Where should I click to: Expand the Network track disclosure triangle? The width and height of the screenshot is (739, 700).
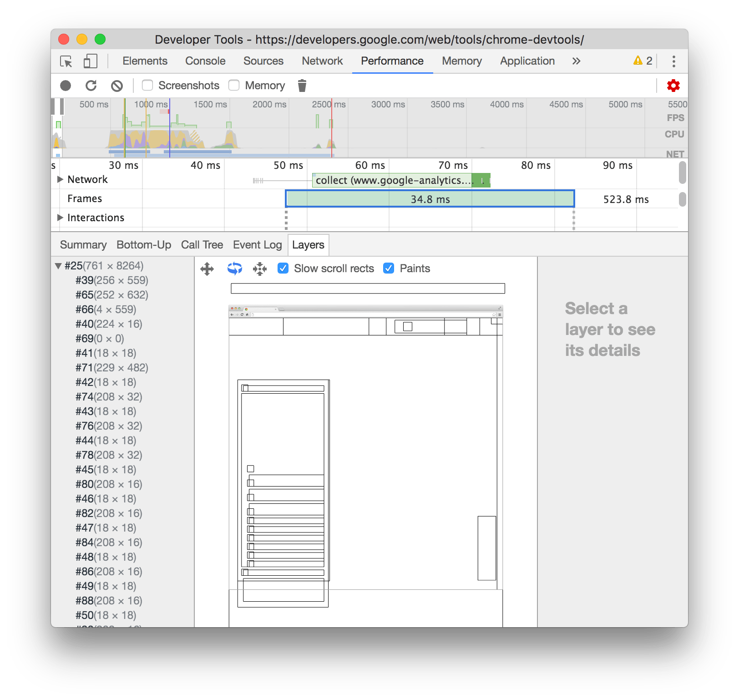point(61,179)
